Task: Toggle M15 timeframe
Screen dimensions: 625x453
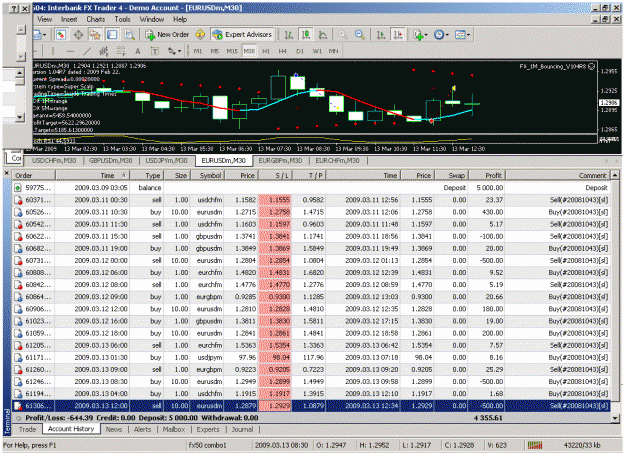Action: click(x=232, y=51)
